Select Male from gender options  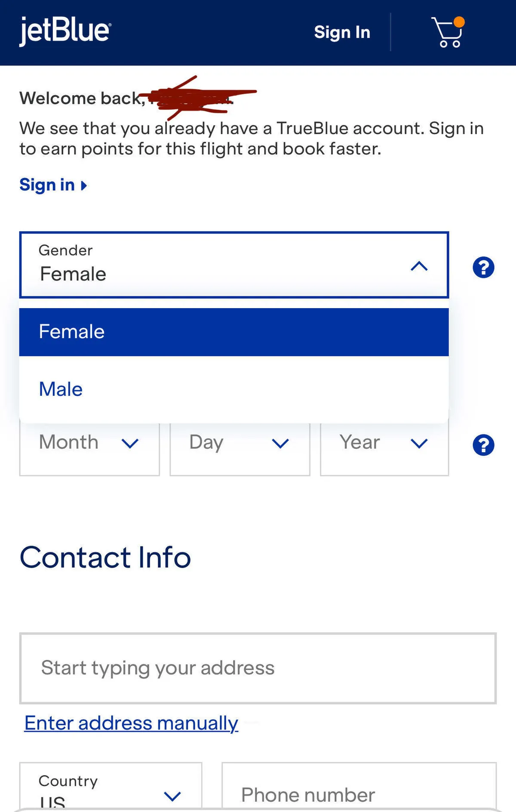tap(233, 389)
